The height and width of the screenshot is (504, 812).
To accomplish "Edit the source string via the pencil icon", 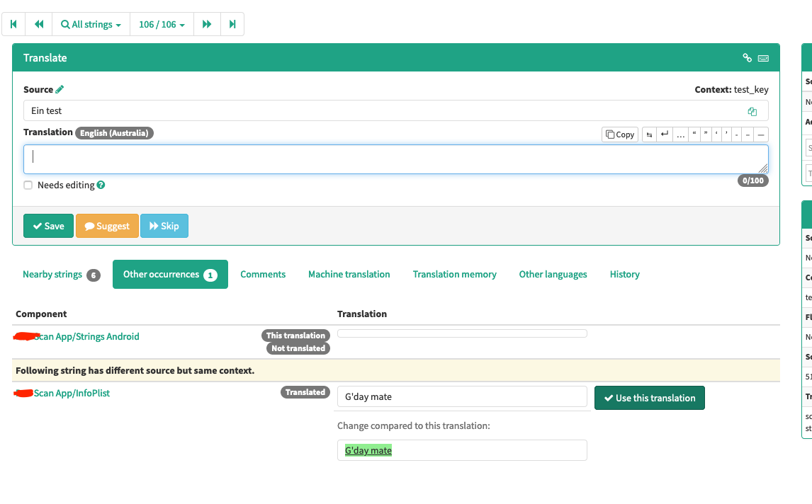I will coord(60,89).
